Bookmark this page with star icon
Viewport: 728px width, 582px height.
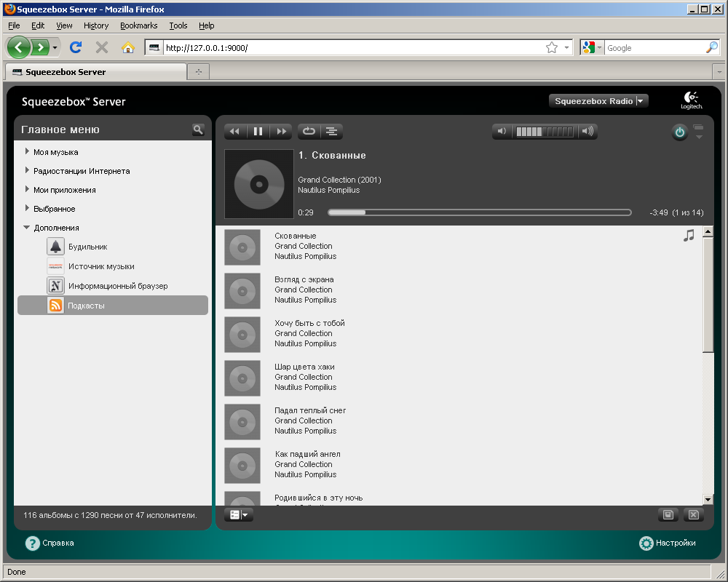click(552, 47)
